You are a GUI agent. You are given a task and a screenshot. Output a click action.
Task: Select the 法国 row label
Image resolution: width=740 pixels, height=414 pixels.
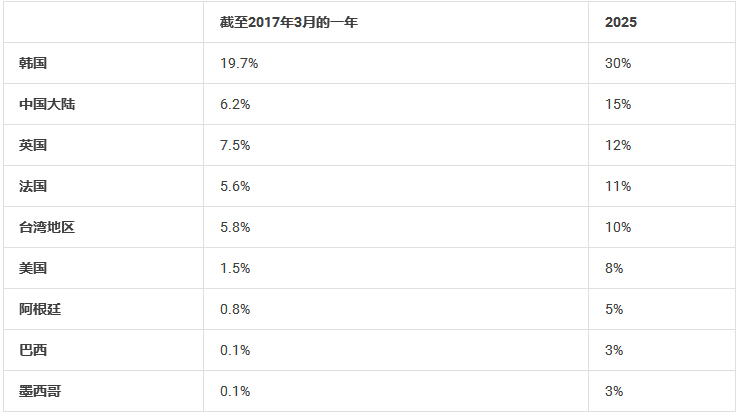(33, 186)
